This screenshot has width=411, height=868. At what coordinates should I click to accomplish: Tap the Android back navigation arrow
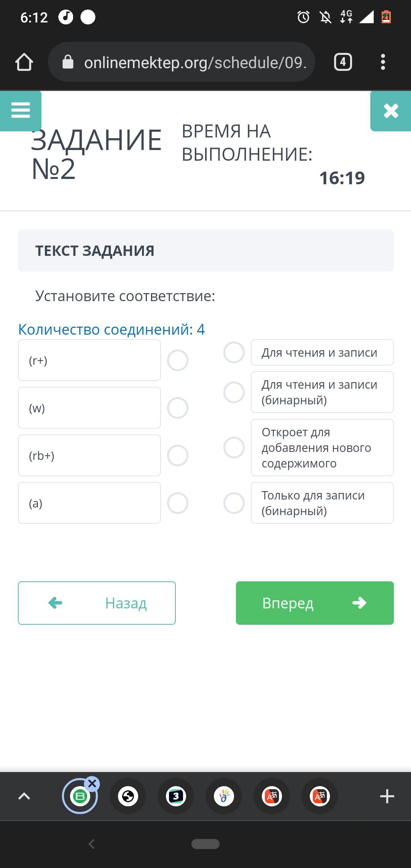click(x=91, y=844)
